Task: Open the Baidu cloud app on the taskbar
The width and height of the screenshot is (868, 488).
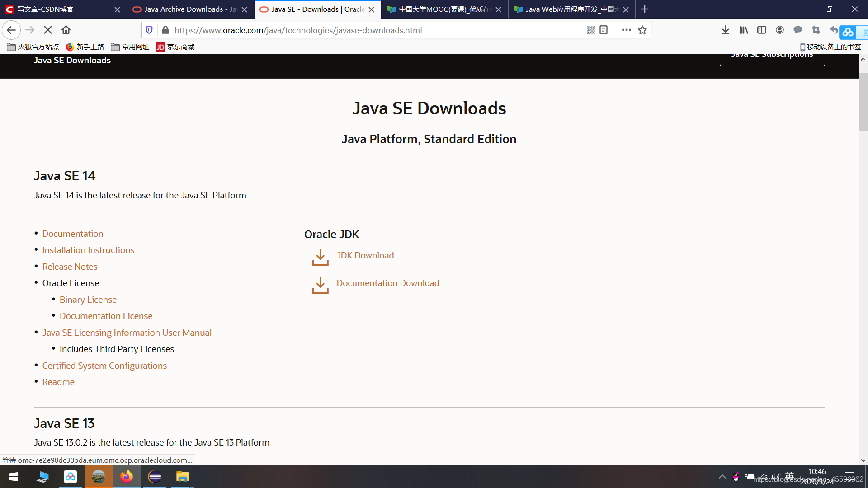Action: point(71,477)
